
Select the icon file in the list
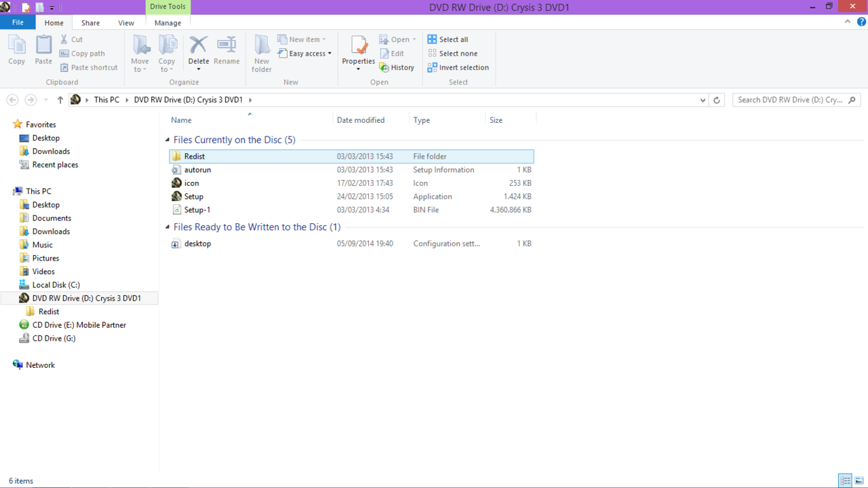click(x=351, y=183)
